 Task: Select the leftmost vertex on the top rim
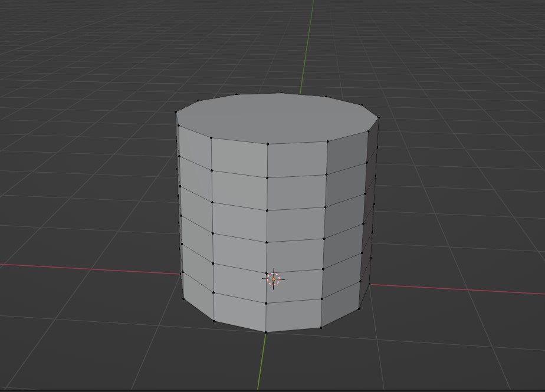176,112
